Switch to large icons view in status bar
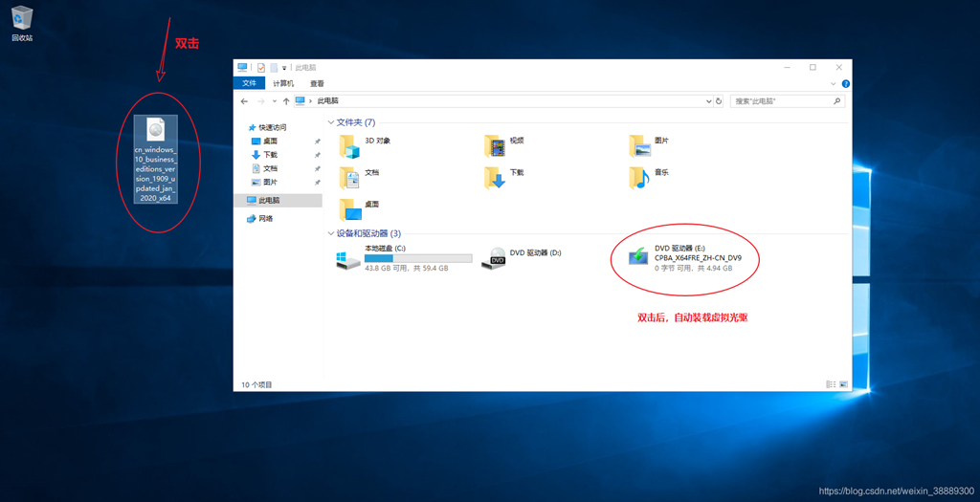The image size is (980, 502). point(842,384)
